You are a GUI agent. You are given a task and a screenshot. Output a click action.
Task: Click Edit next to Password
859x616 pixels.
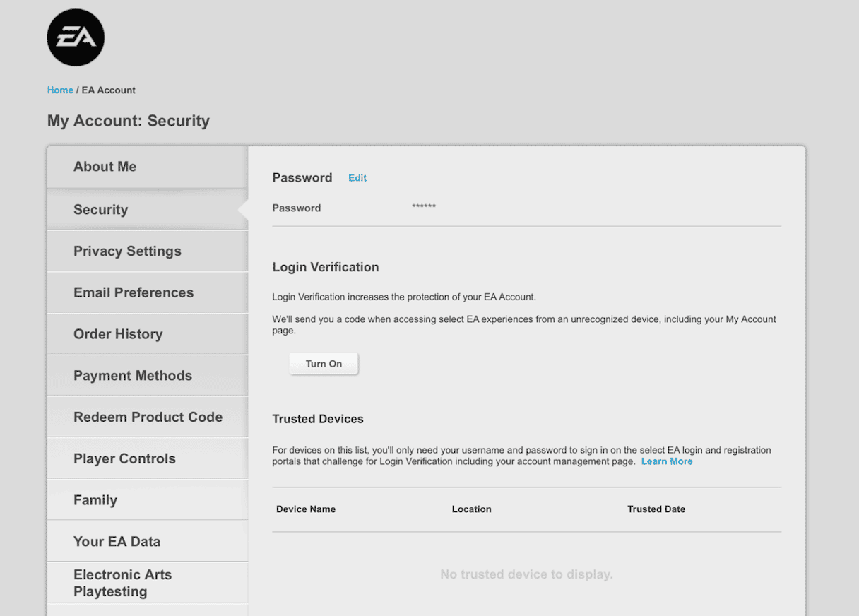coord(357,178)
